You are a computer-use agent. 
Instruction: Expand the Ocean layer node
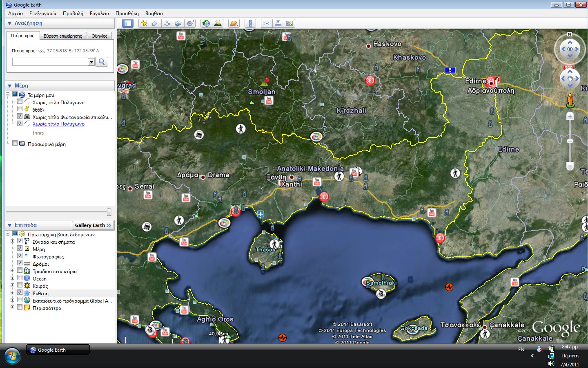click(12, 278)
